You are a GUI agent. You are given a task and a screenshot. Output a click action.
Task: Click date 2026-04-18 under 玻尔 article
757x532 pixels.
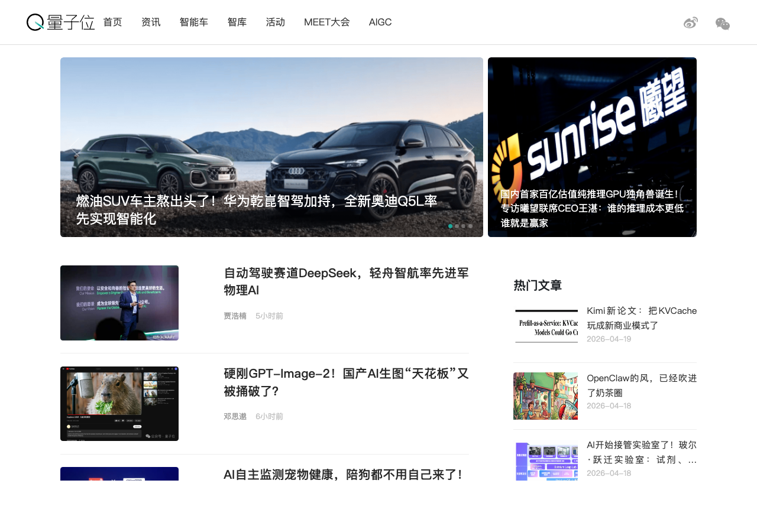pos(609,473)
